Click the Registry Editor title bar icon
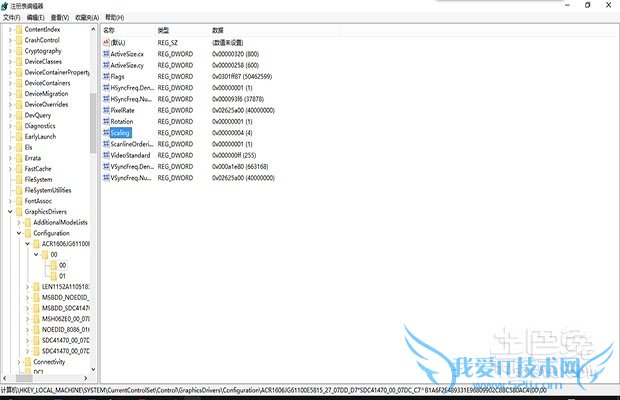The image size is (620, 400). pos(5,6)
